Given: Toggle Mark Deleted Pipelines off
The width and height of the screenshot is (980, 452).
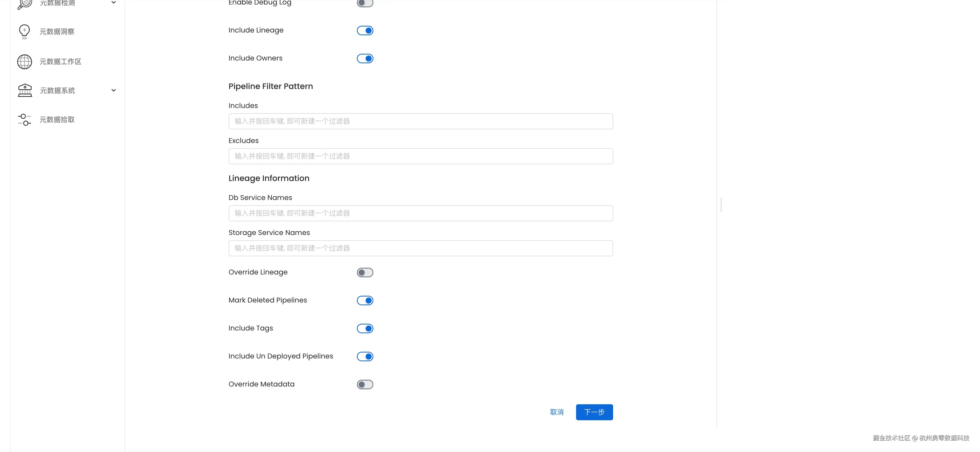Looking at the screenshot, I should (x=365, y=300).
